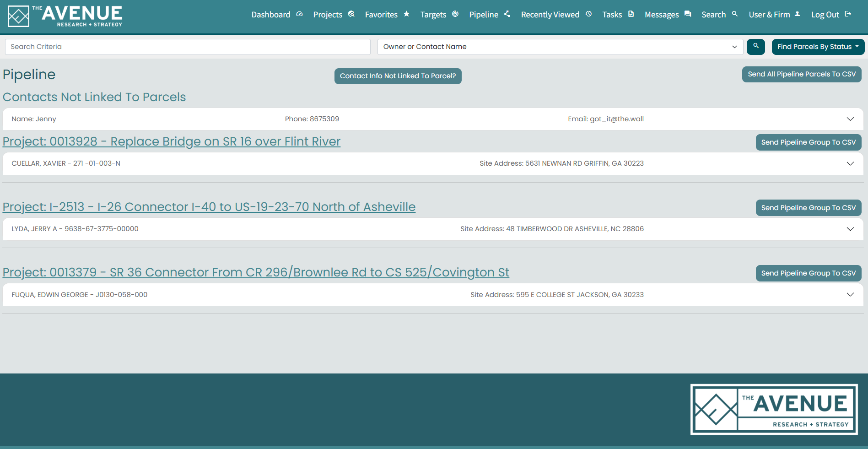Open Owner or Contact Name dropdown
Image resolution: width=868 pixels, height=449 pixels.
(560, 47)
